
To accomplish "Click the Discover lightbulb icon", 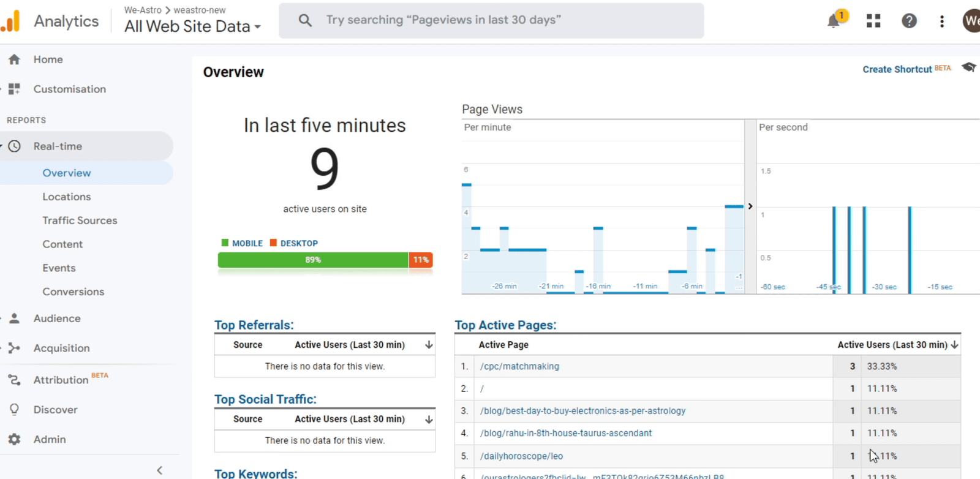I will pyautogui.click(x=14, y=409).
